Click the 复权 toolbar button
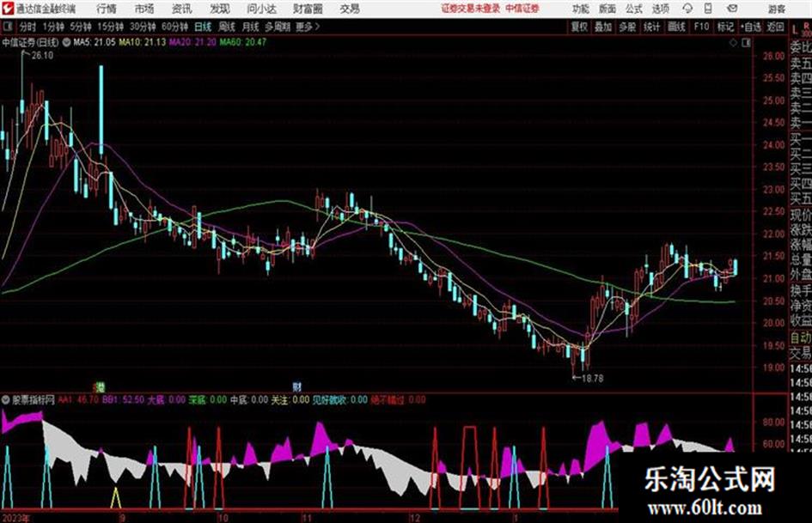This screenshot has width=812, height=523. pos(579,27)
